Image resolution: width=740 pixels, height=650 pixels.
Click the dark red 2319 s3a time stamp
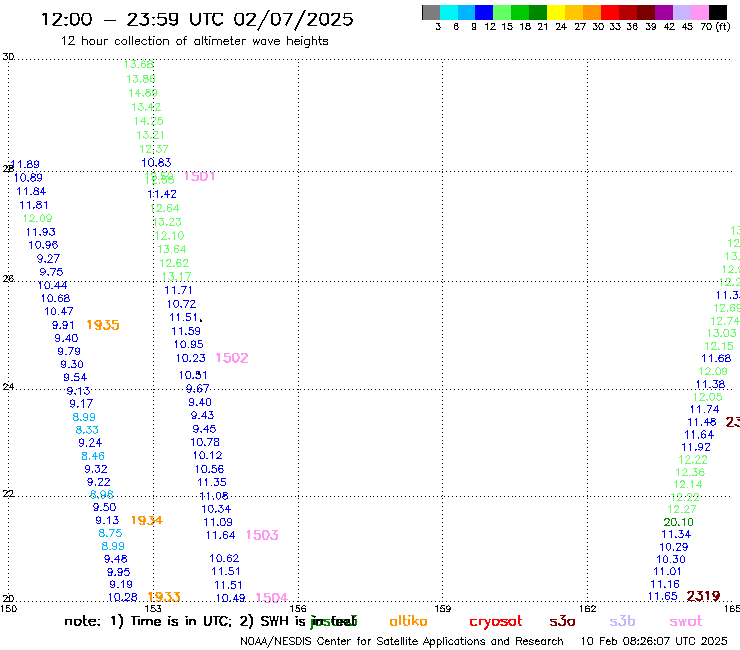(x=703, y=596)
